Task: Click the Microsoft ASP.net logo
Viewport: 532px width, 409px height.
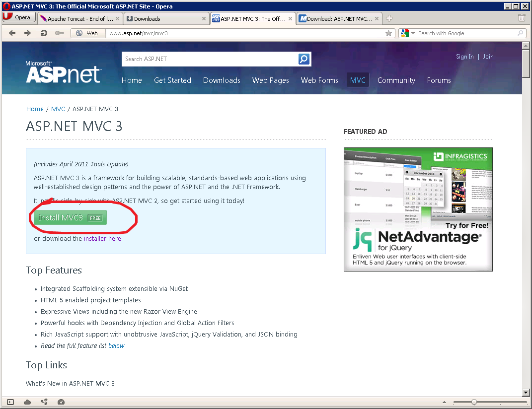Action: click(x=63, y=72)
